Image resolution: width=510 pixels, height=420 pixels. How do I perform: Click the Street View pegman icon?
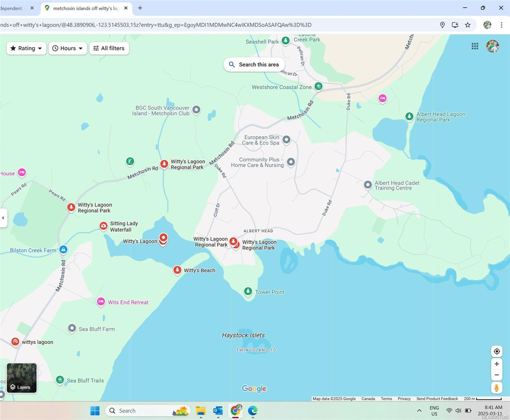pyautogui.click(x=497, y=388)
